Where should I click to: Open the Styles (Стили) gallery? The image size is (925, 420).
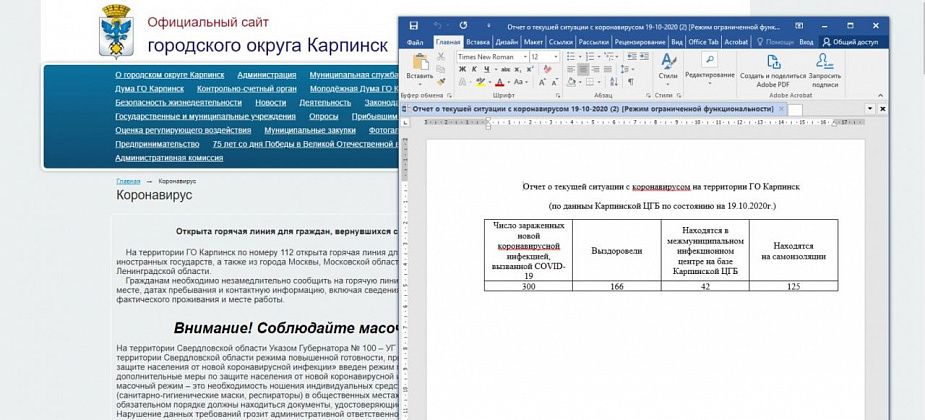[x=668, y=68]
